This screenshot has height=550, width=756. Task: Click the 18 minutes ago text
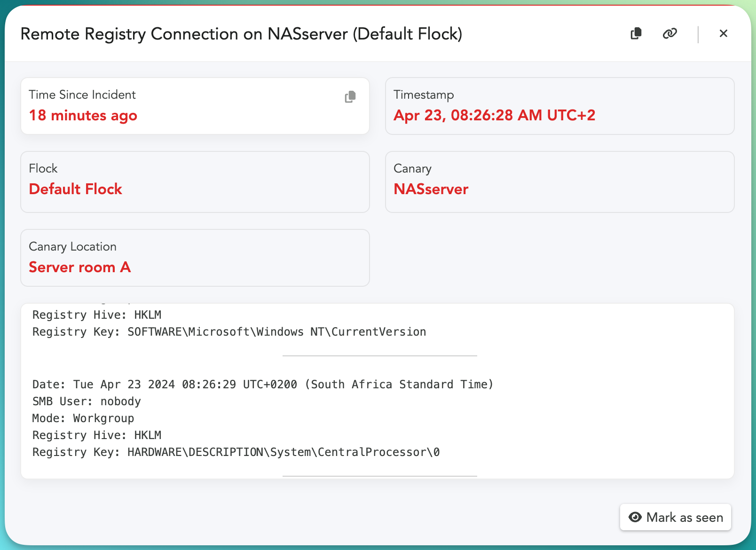tap(83, 116)
